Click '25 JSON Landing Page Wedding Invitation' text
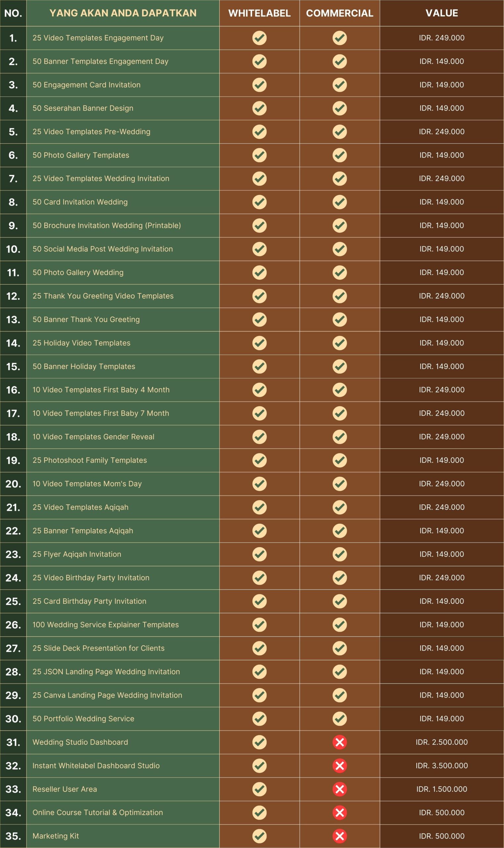Image resolution: width=504 pixels, height=848 pixels. (x=106, y=671)
